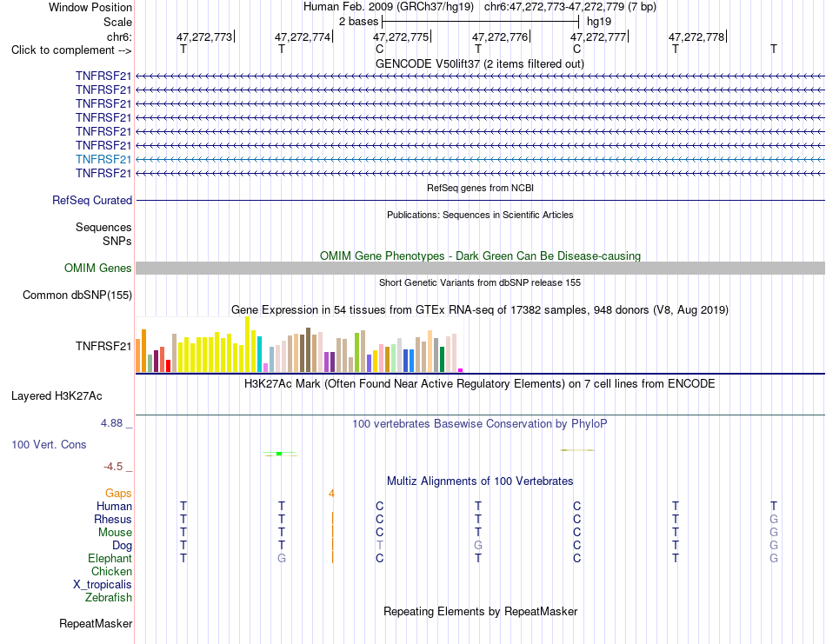Click the PhyloP -4.5 lower scale value
Image resolution: width=826 pixels, height=644 pixels.
coord(113,467)
